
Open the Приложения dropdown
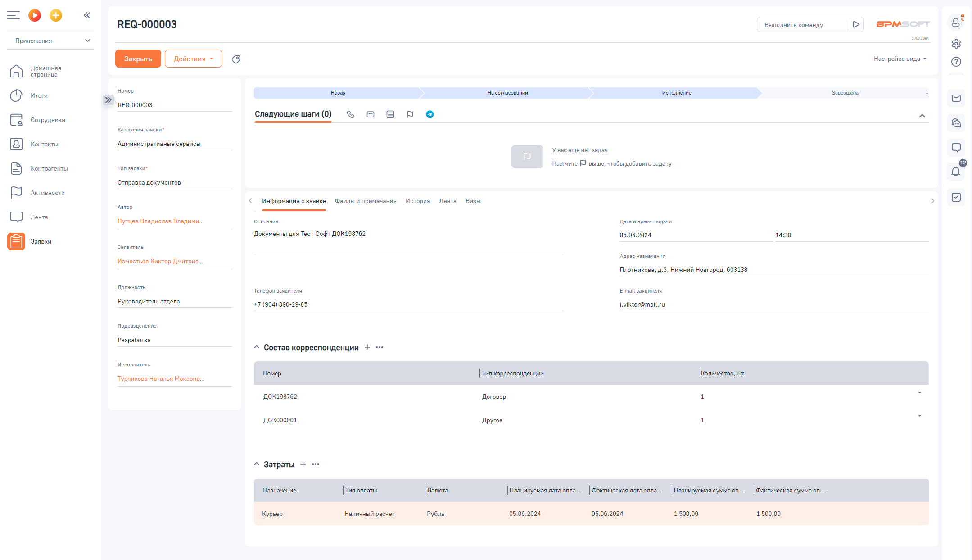click(x=50, y=41)
